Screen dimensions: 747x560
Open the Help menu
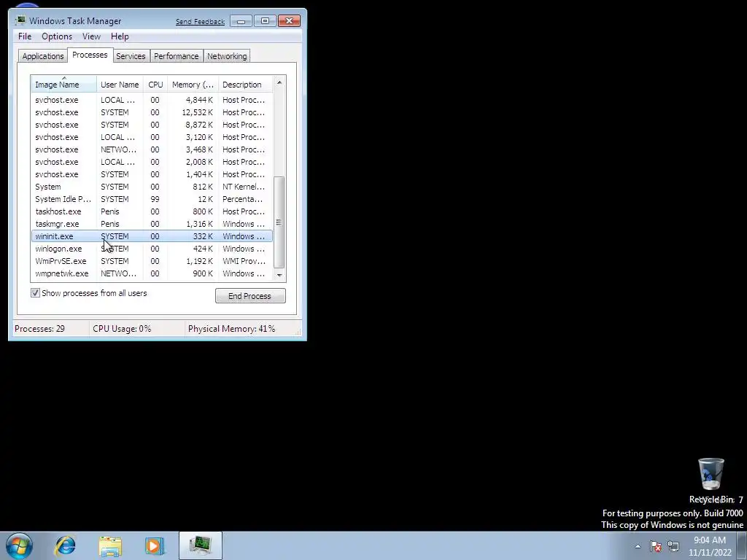click(120, 36)
